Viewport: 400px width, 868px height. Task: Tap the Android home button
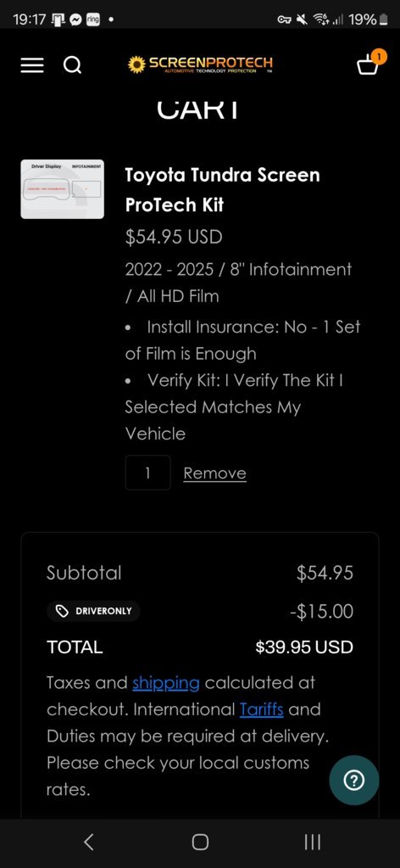tap(200, 842)
